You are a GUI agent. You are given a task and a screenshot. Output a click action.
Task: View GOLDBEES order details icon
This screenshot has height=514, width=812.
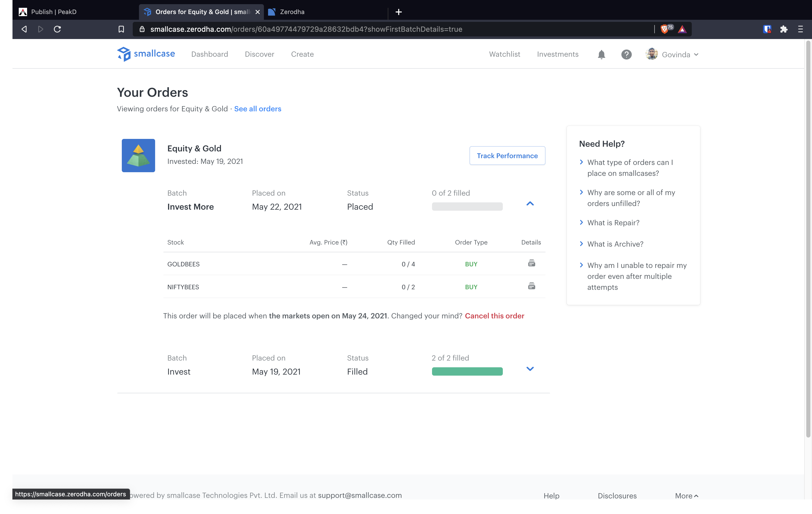(x=531, y=263)
